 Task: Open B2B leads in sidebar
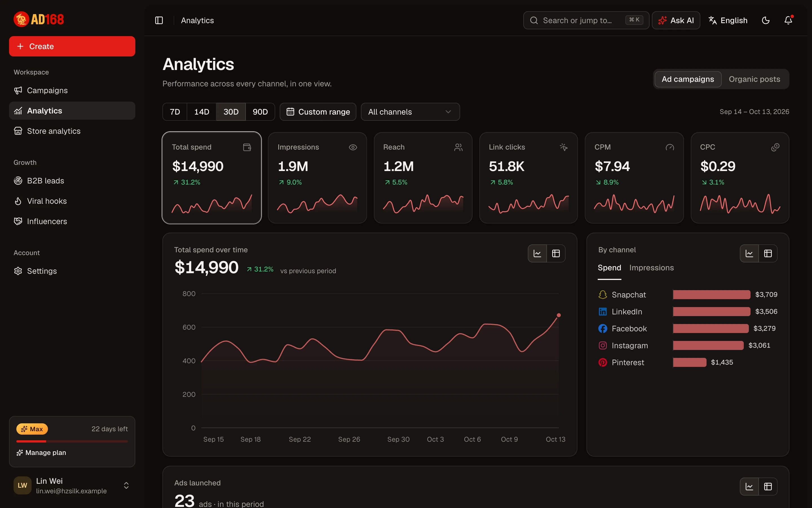pyautogui.click(x=72, y=181)
